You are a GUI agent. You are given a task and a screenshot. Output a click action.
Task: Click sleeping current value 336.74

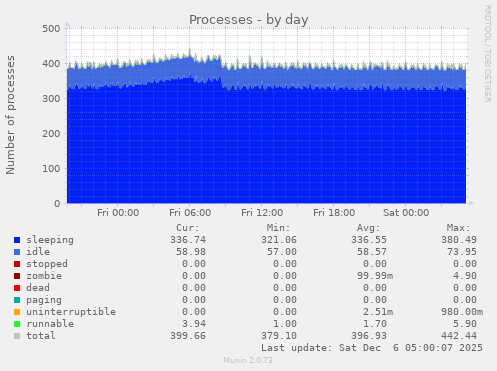188,240
